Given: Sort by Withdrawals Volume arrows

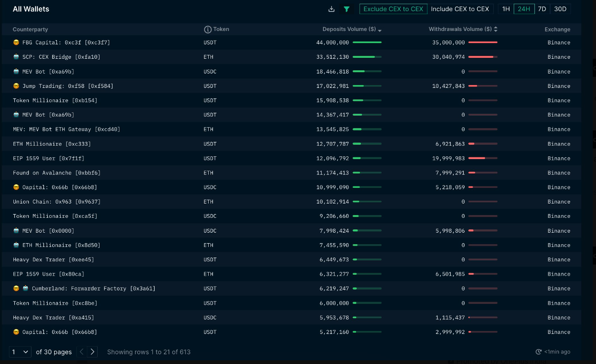Looking at the screenshot, I should pos(496,29).
